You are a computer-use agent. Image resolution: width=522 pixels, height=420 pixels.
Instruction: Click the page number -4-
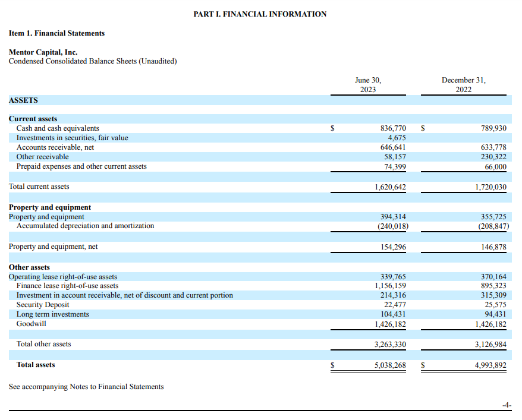[507, 405]
